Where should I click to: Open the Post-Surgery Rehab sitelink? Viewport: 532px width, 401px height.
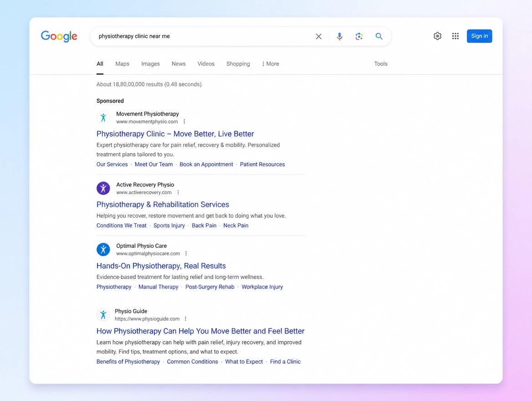click(x=210, y=287)
